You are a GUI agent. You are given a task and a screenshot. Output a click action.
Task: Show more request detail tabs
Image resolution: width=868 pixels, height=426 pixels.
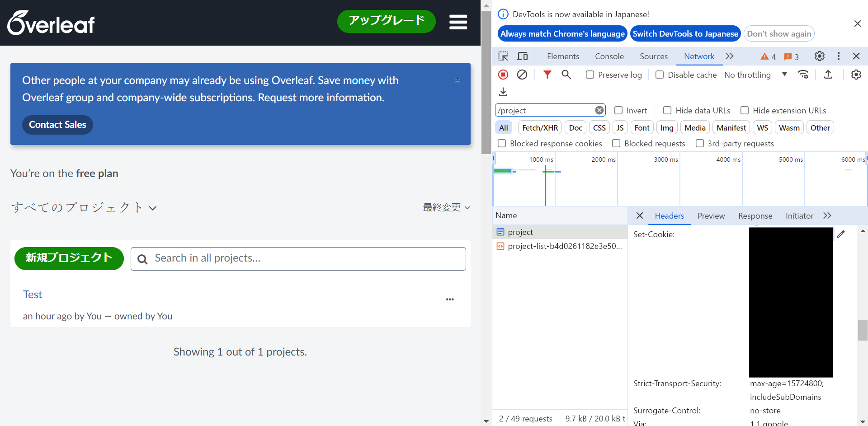[827, 215]
